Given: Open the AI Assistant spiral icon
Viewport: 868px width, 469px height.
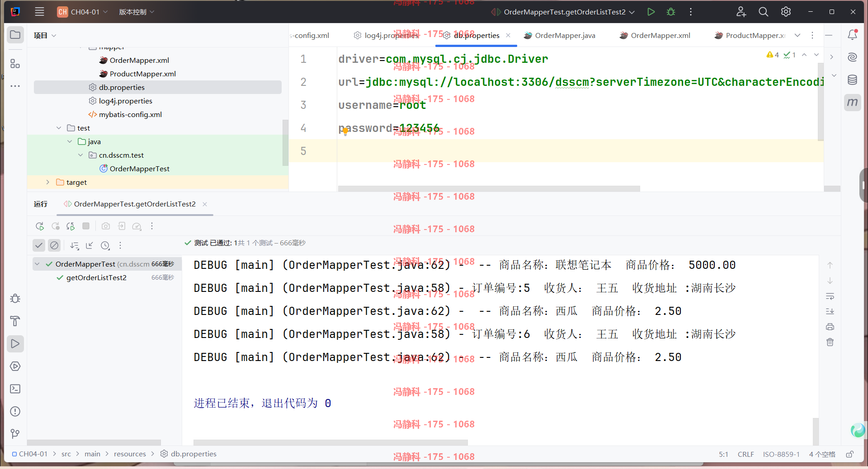Looking at the screenshot, I should [x=853, y=57].
